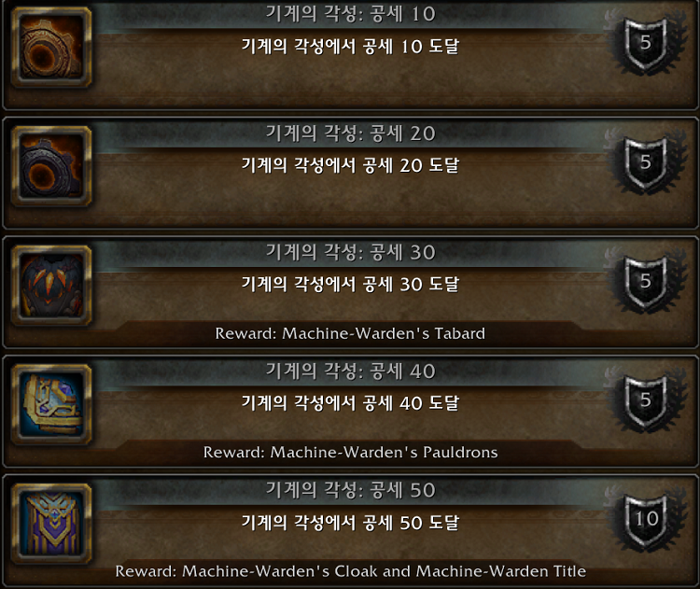The width and height of the screenshot is (700, 589).
Task: Click the 공세 50 purple cloak icon
Action: (51, 523)
